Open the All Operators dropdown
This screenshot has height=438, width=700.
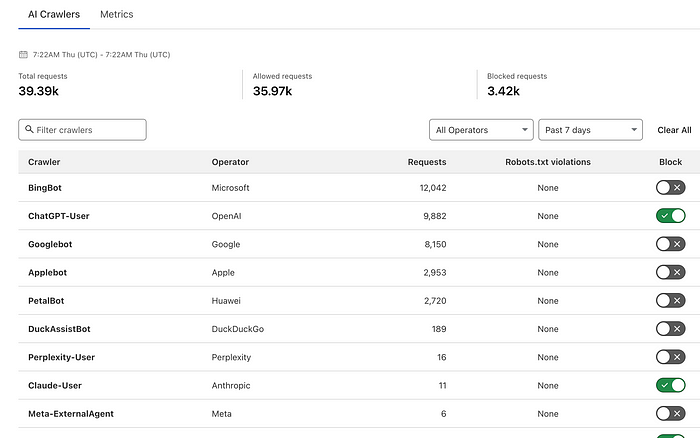click(x=481, y=130)
